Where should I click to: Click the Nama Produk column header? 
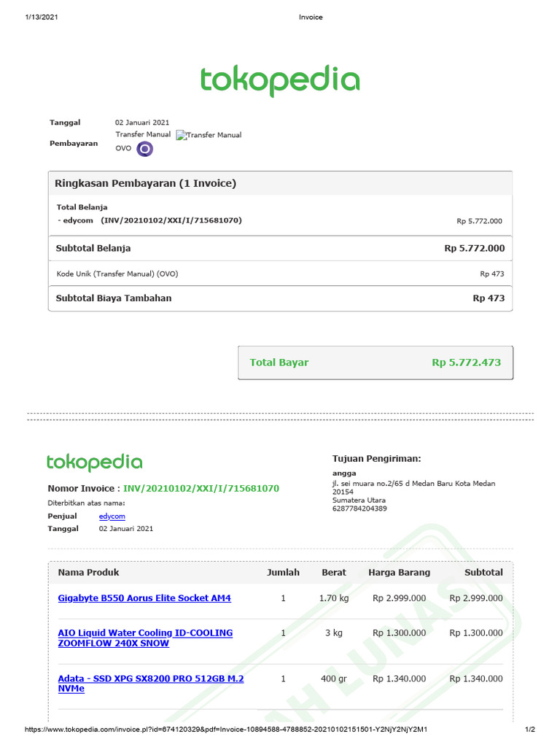pyautogui.click(x=88, y=572)
